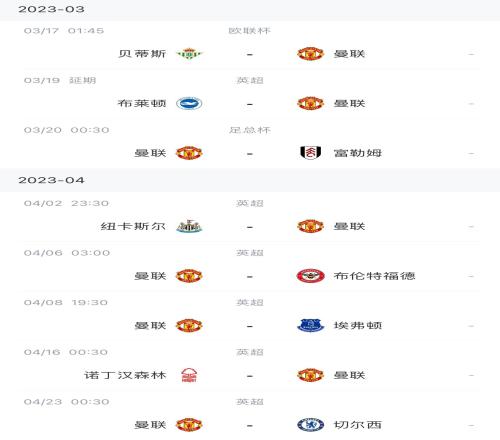
Task: Click the Real Betis team crest
Action: coord(189,54)
